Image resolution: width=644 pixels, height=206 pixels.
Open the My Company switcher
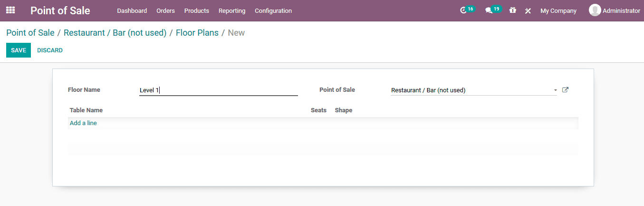click(x=558, y=10)
